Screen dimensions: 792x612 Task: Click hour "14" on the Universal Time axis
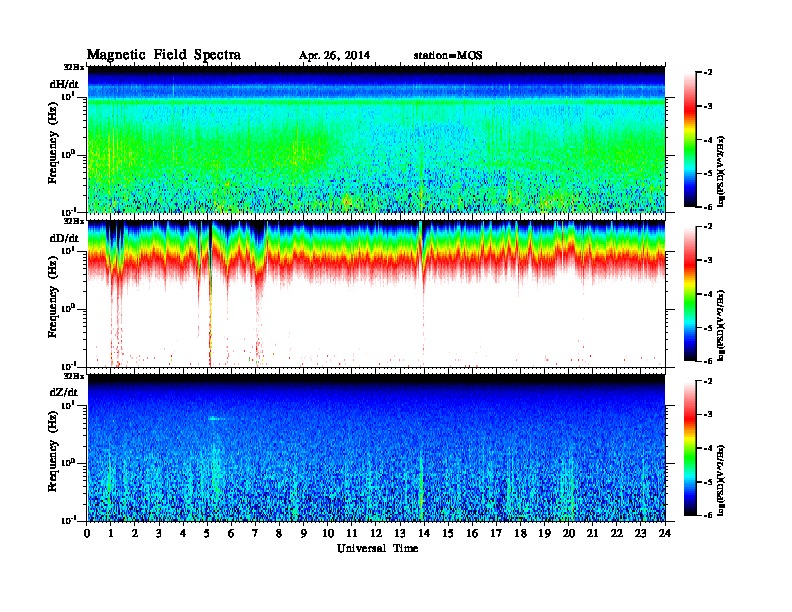(424, 533)
